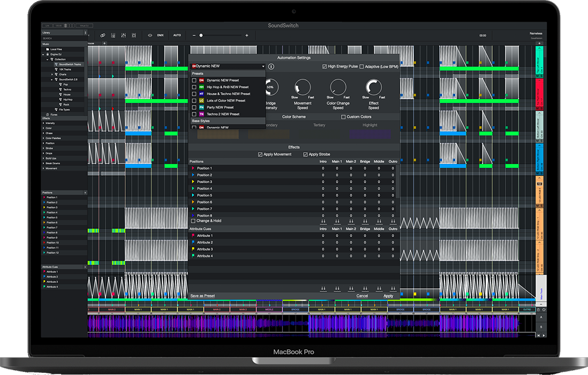Click the LC icon of Lots of Color preset
588x375 pixels.
tap(201, 101)
